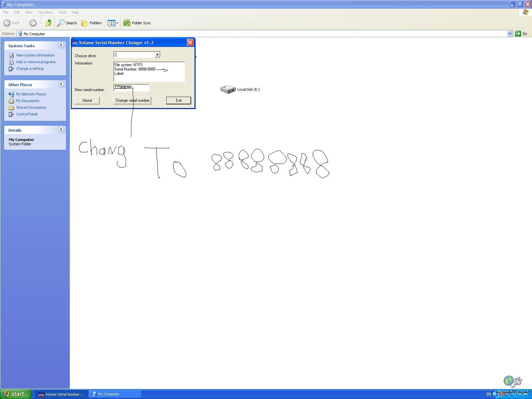
Task: Expand the Address bar dropdown
Action: point(510,34)
